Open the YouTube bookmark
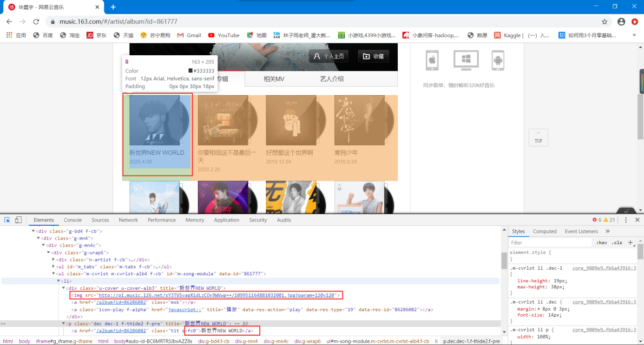644x345 pixels. (224, 35)
